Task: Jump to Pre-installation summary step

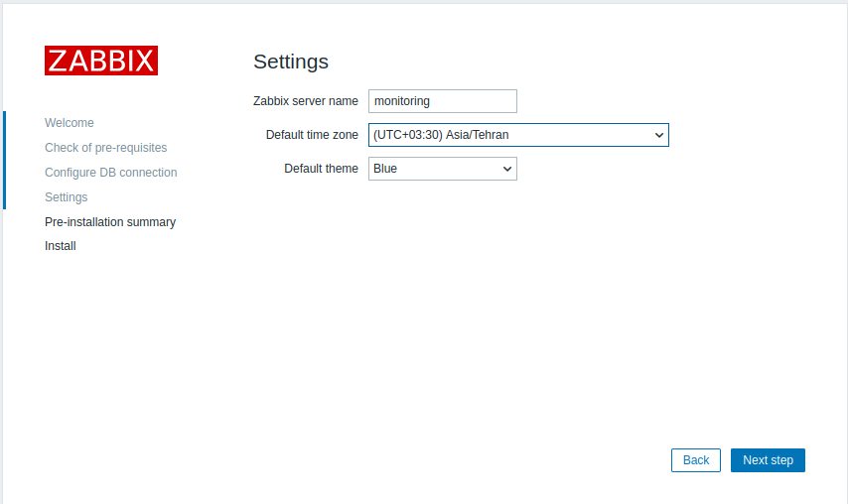Action: (x=110, y=222)
